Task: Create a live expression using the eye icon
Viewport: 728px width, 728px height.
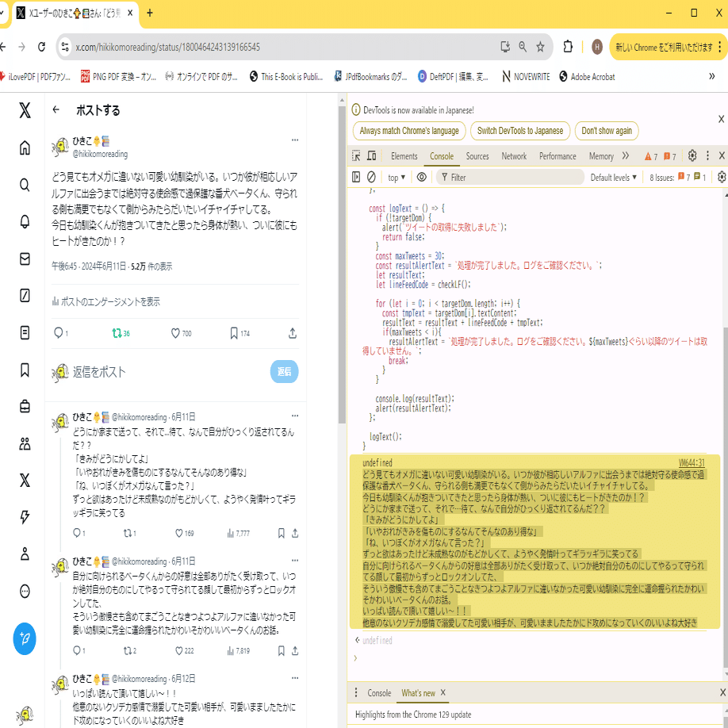Action: pyautogui.click(x=420, y=177)
